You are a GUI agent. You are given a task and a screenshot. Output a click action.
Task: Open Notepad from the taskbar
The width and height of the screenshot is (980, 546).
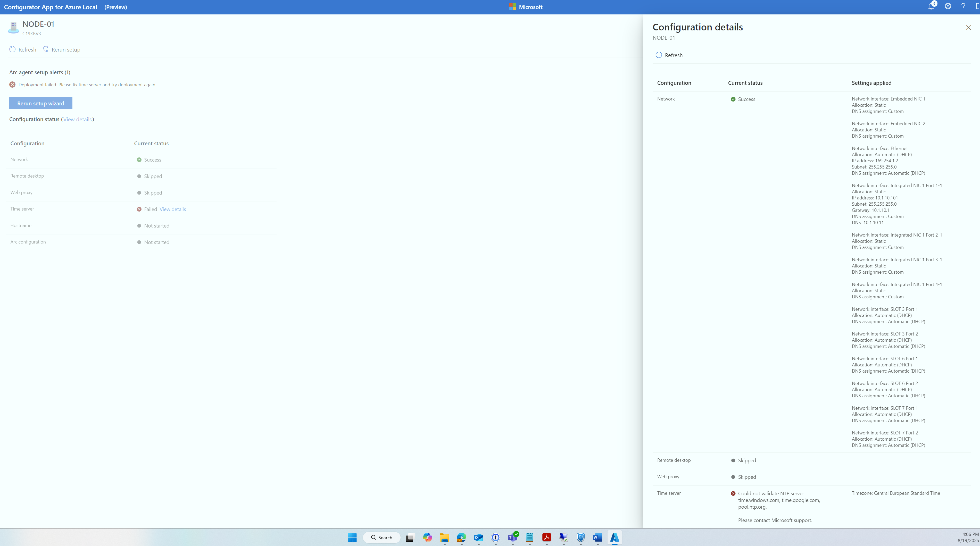tap(529, 537)
